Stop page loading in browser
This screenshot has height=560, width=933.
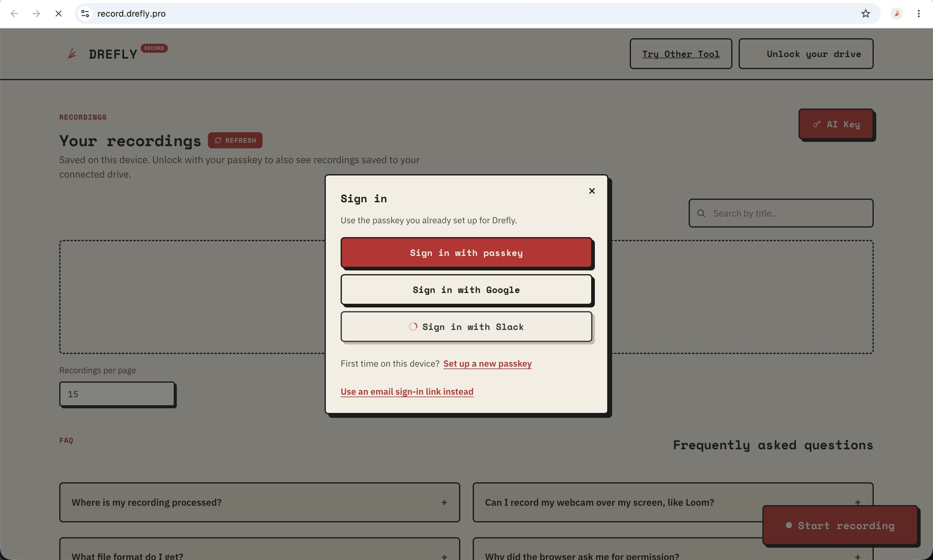(59, 14)
